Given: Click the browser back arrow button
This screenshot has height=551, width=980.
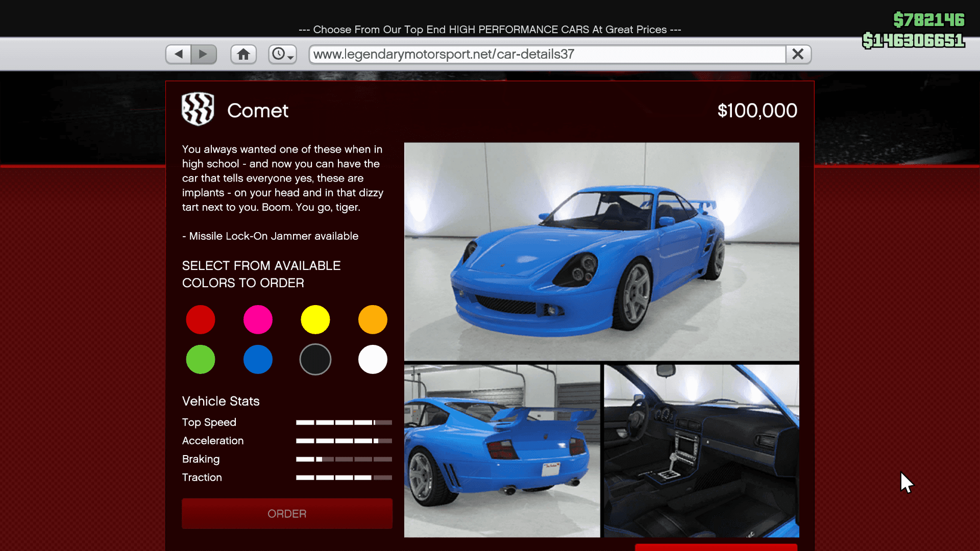Looking at the screenshot, I should coord(179,54).
